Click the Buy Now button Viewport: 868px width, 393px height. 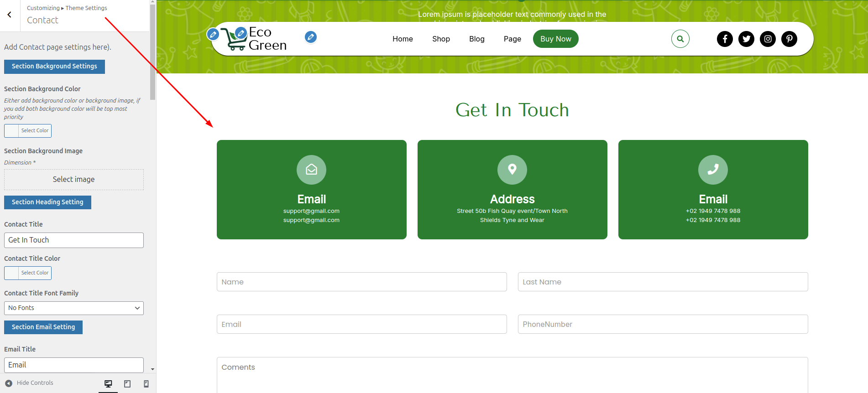555,39
